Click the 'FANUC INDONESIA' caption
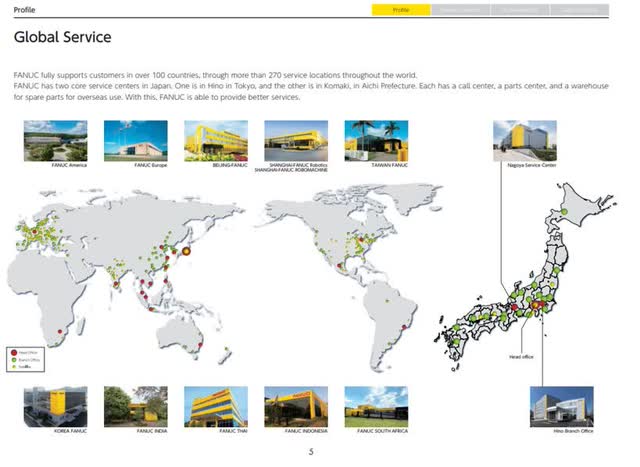The image size is (640, 467). point(306,431)
